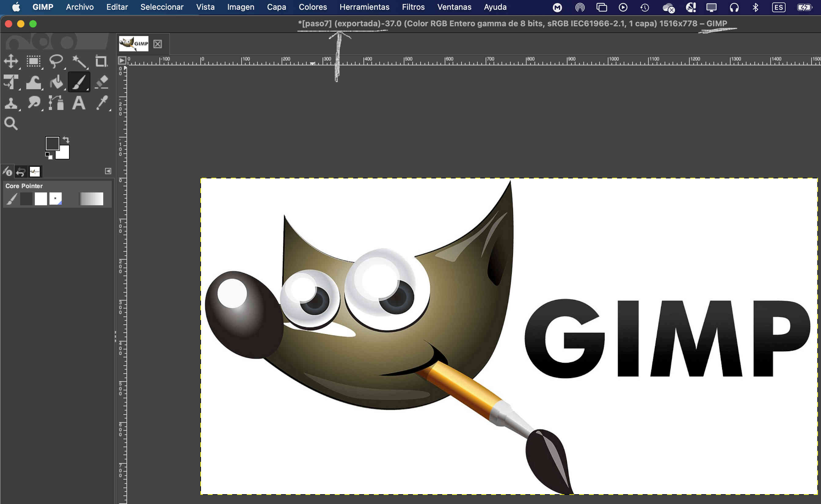The height and width of the screenshot is (504, 821).
Task: Open the image menu at ruler corner
Action: 122,60
